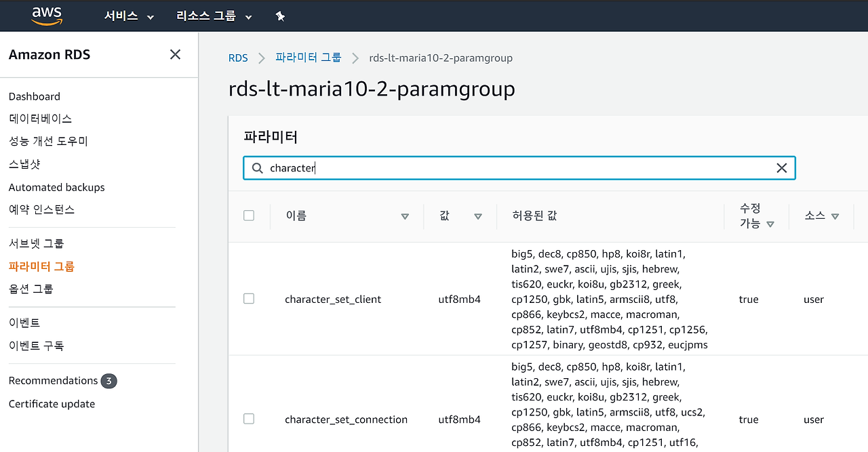Open 옵션 그룹 in sidebar
The width and height of the screenshot is (868, 452).
pos(31,289)
